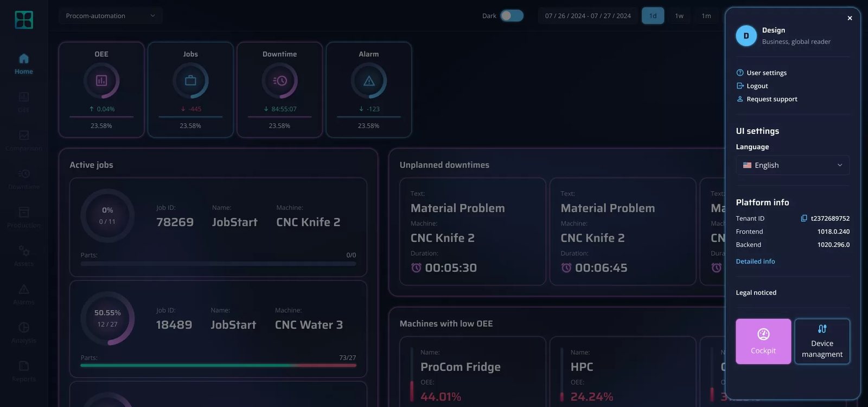
Task: Click the date range field
Action: [588, 16]
